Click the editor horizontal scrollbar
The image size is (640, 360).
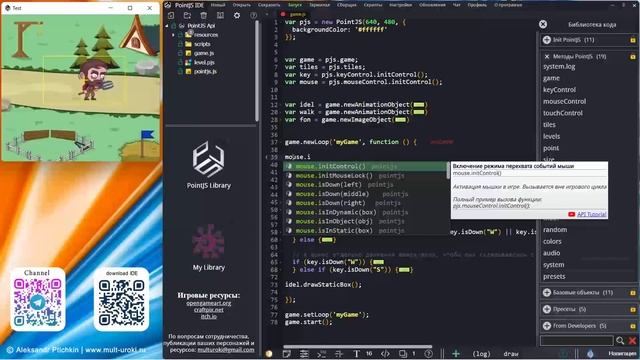pos(358,347)
